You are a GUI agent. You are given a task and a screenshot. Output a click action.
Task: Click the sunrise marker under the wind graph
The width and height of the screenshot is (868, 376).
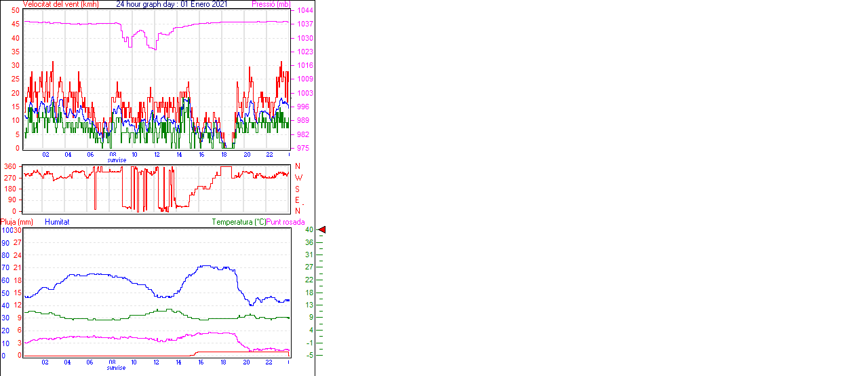[116, 160]
